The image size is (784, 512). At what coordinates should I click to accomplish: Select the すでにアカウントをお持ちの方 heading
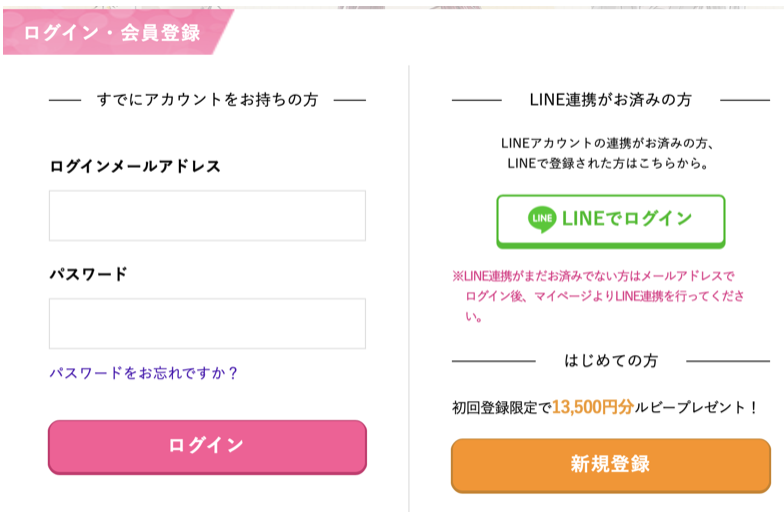[208, 100]
